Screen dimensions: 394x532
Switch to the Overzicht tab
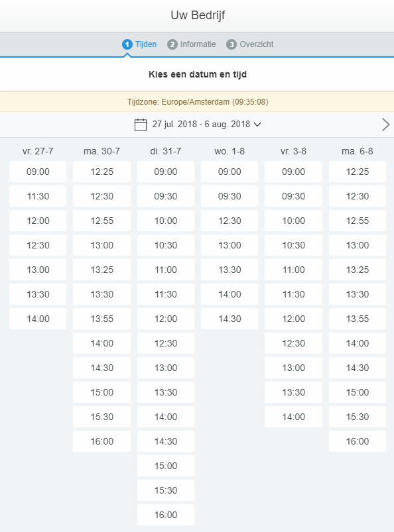257,44
